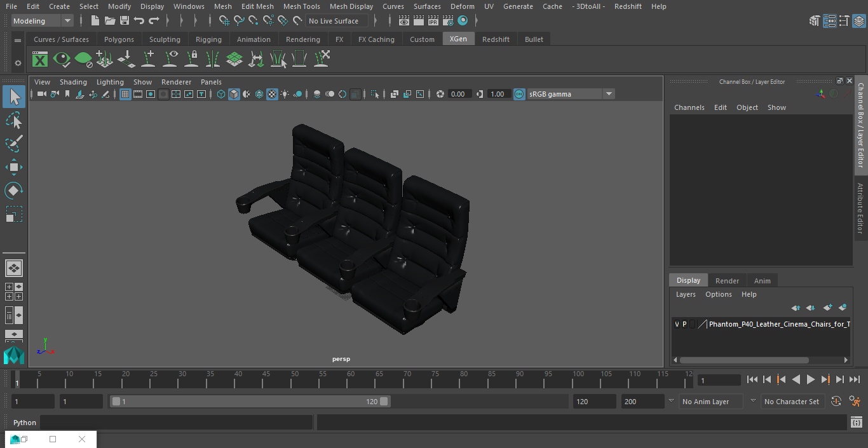Switch to the Redshift shelf tab
Screen dimensions: 868x448
pos(496,39)
